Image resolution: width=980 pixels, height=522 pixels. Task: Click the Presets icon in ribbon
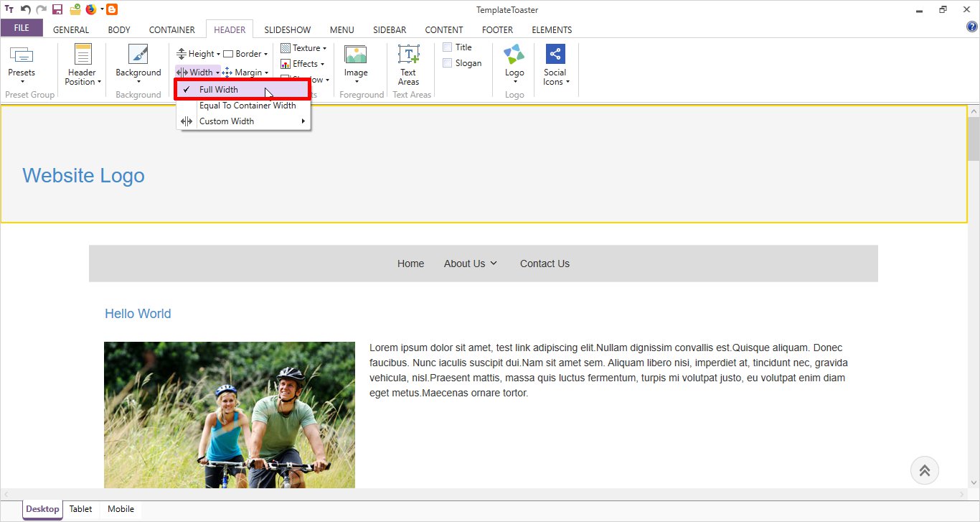(22, 57)
